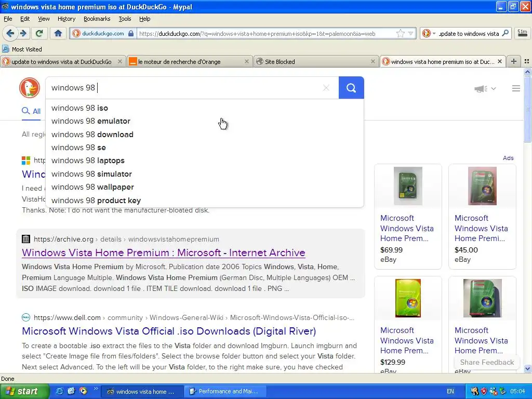Open the Bookmarks menu
Screen dimensions: 532x399
click(97, 19)
